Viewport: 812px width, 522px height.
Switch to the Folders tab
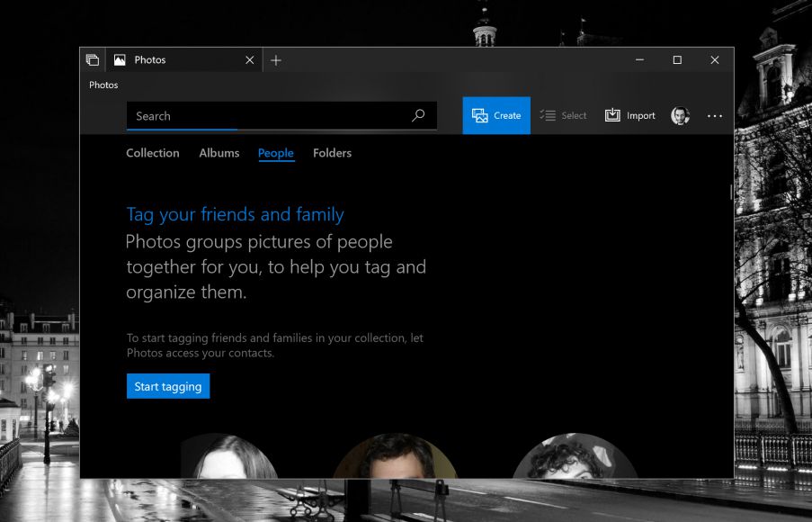[x=332, y=153]
